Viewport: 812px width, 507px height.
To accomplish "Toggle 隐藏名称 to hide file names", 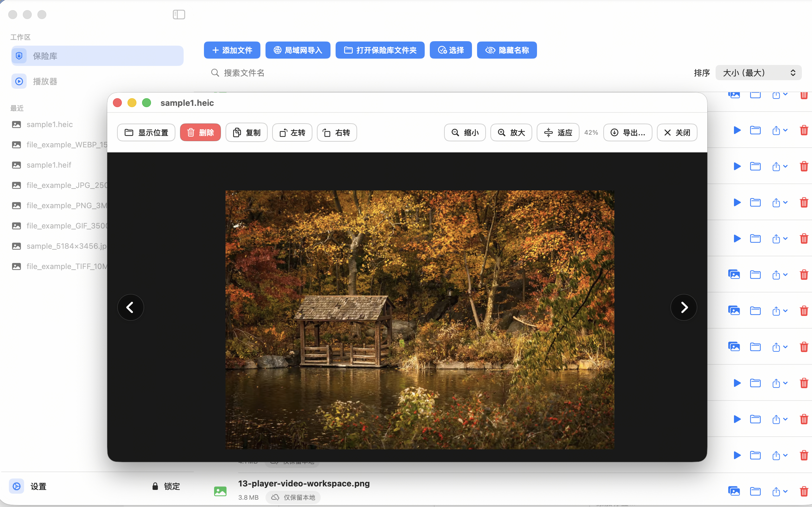I will (506, 50).
